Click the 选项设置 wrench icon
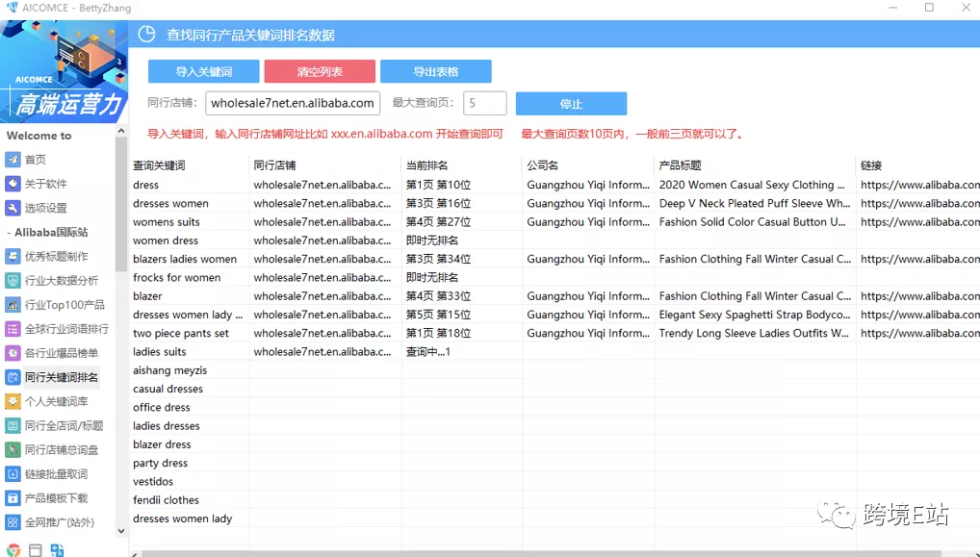This screenshot has width=980, height=557. [13, 208]
